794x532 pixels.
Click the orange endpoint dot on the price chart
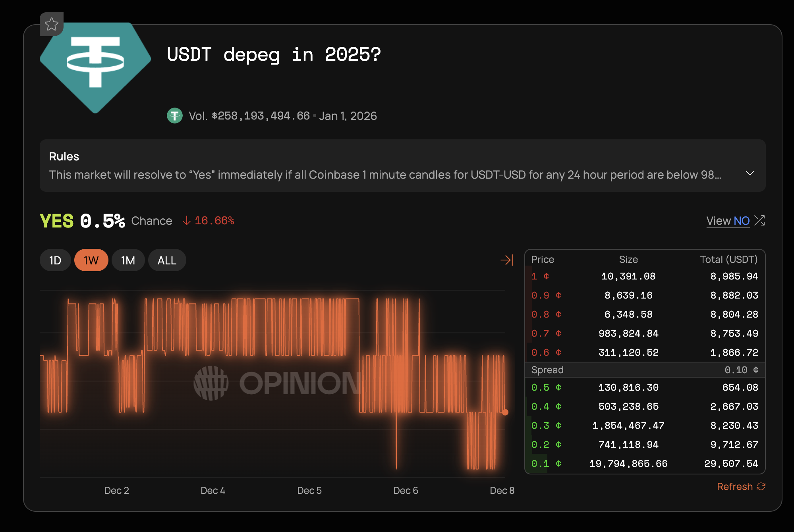[505, 412]
